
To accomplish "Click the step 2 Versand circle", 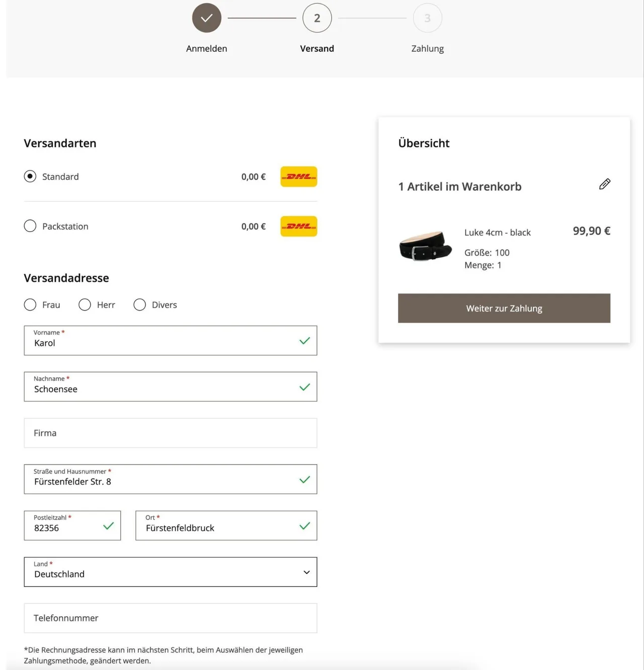I will click(317, 18).
